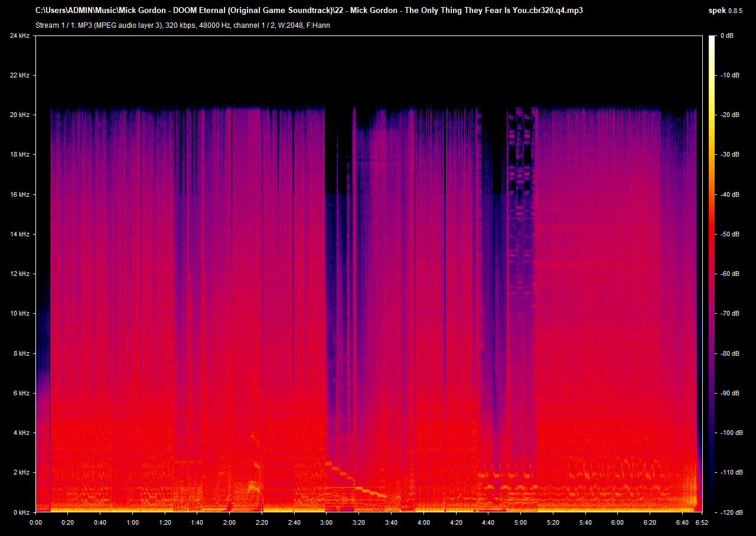
Task: Click the 6:52 end time label
Action: (701, 523)
